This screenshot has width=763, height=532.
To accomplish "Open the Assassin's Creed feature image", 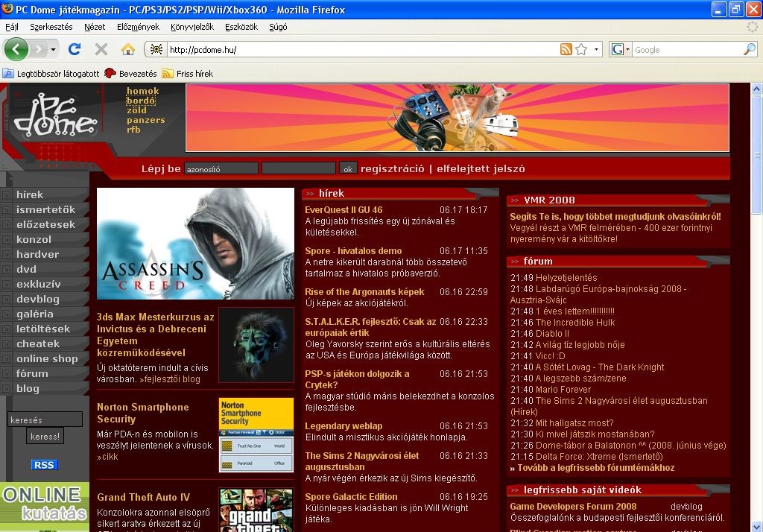I will [x=196, y=244].
